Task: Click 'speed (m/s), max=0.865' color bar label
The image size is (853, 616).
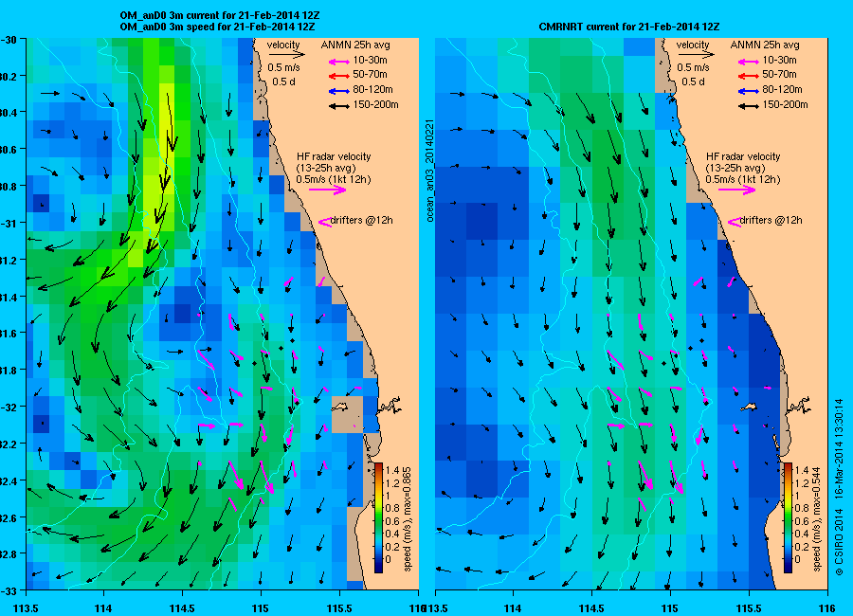Action: pos(408,519)
